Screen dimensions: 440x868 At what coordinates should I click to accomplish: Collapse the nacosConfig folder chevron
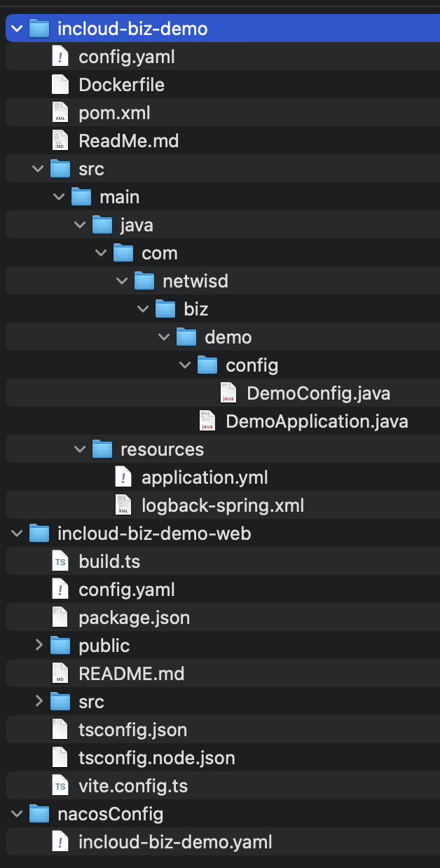(18, 814)
